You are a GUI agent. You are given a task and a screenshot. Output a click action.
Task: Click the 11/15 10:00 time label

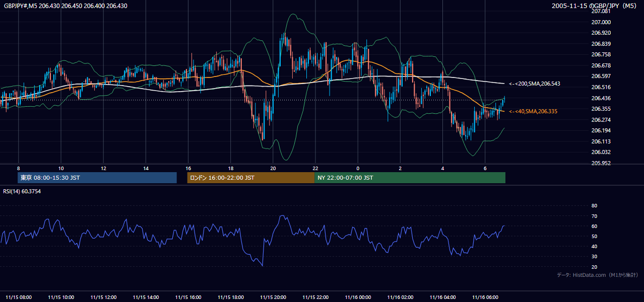(60, 297)
